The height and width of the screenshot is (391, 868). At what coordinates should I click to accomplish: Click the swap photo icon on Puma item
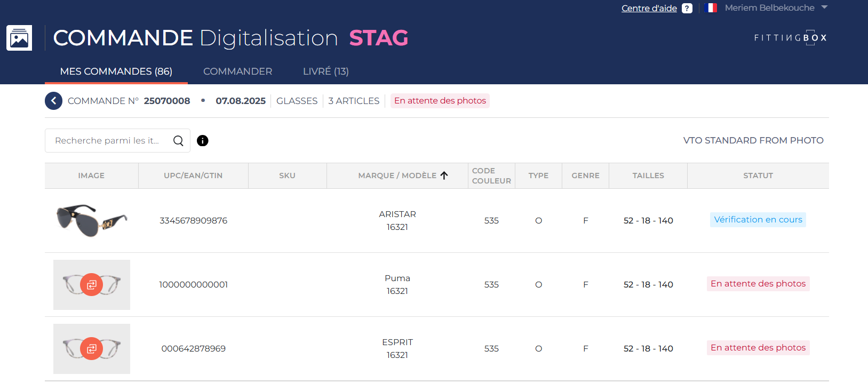(92, 285)
